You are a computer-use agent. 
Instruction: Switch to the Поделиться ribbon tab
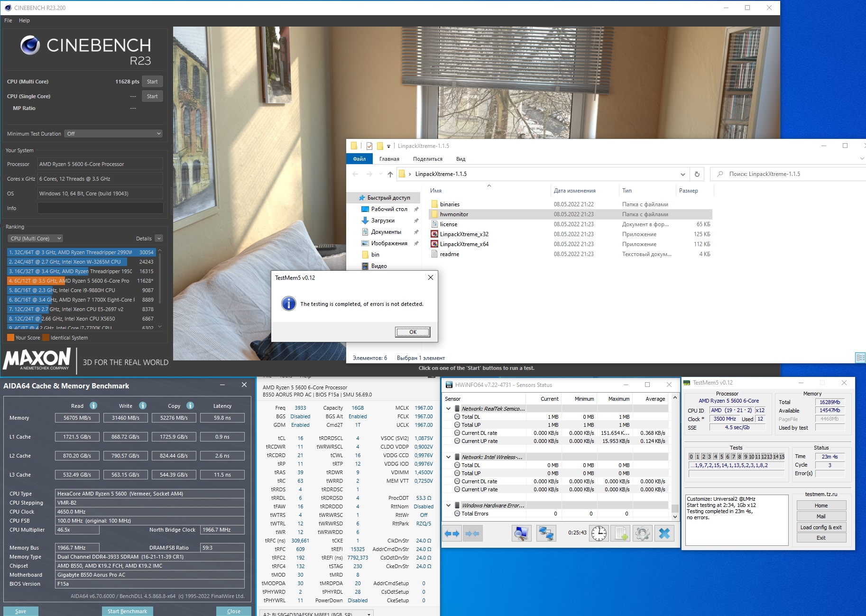coord(427,159)
